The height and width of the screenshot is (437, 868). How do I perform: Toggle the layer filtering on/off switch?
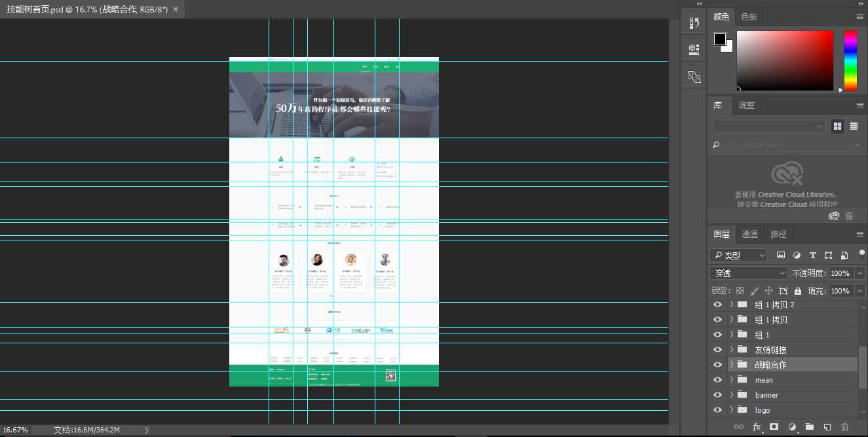861,255
